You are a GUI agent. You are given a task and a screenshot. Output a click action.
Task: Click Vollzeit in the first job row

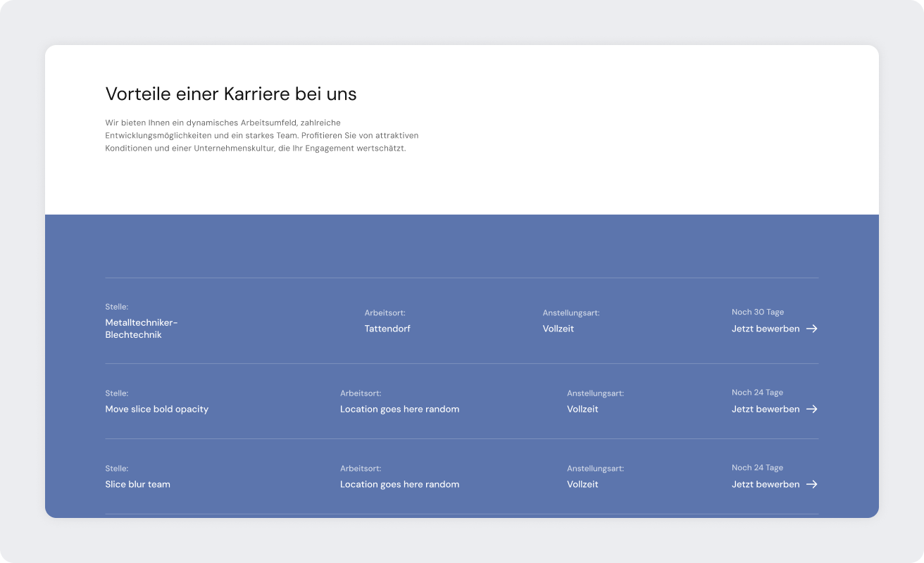(x=557, y=329)
